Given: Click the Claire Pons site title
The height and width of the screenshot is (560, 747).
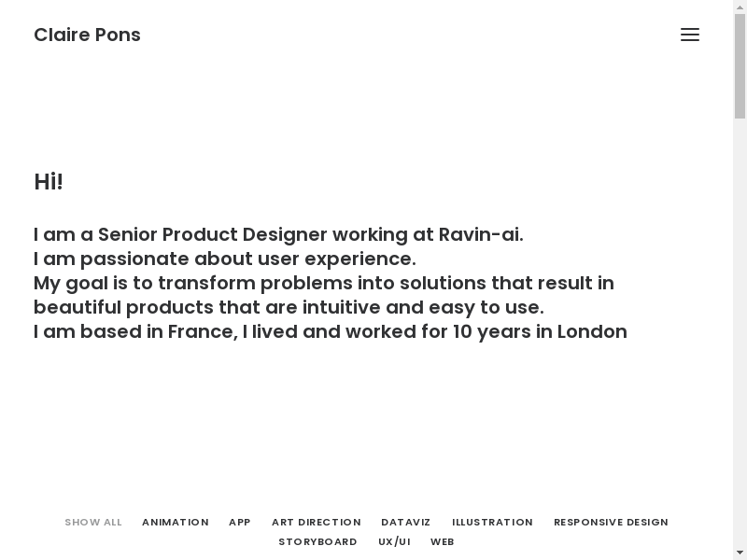Looking at the screenshot, I should 87,35.
